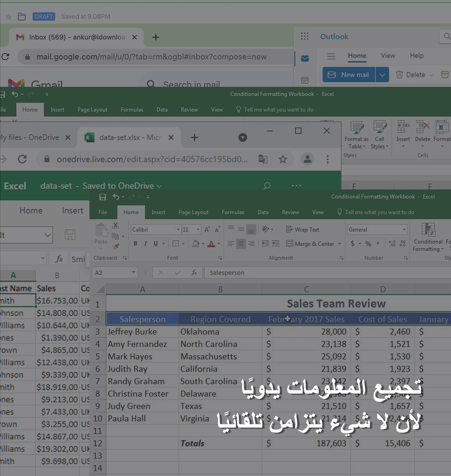Image resolution: width=451 pixels, height=476 pixels.
Task: Click the Decrease Decimal icon
Action: pos(403,243)
